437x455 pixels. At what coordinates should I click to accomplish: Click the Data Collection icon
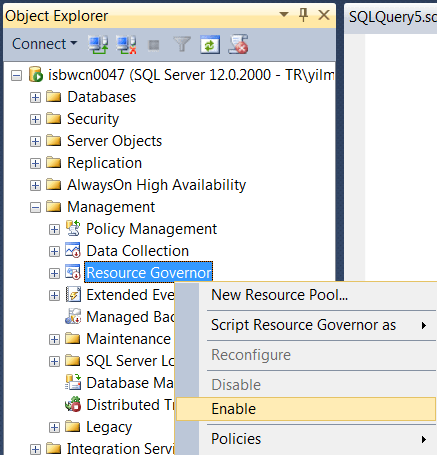pyautogui.click(x=73, y=250)
